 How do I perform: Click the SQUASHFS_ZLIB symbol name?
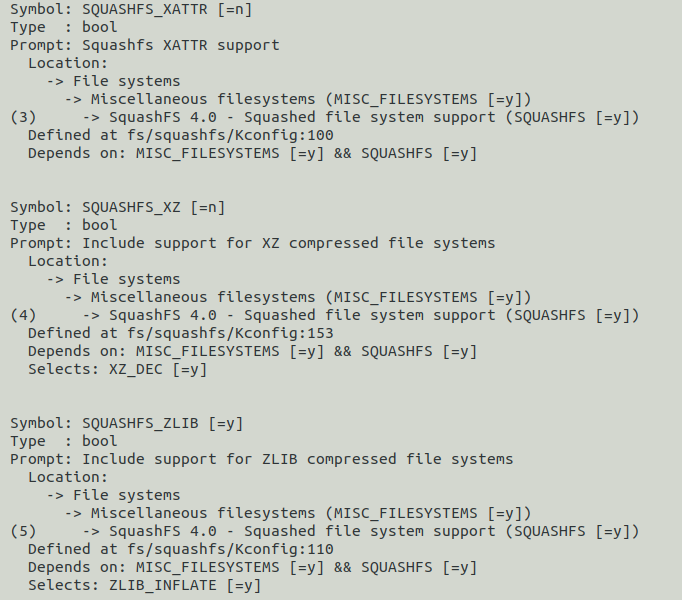click(x=140, y=423)
